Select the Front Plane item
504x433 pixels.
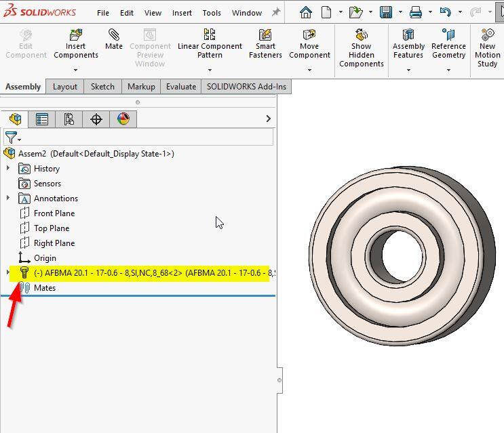[x=54, y=213]
